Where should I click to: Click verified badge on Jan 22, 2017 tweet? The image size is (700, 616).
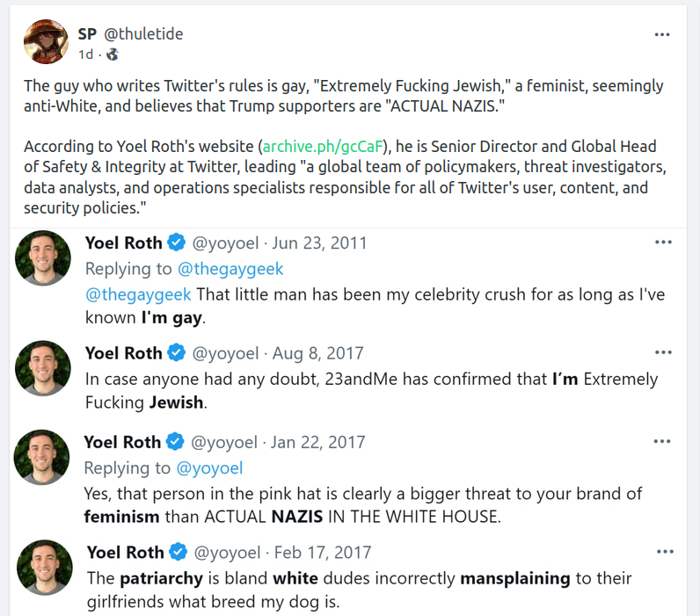(x=176, y=442)
